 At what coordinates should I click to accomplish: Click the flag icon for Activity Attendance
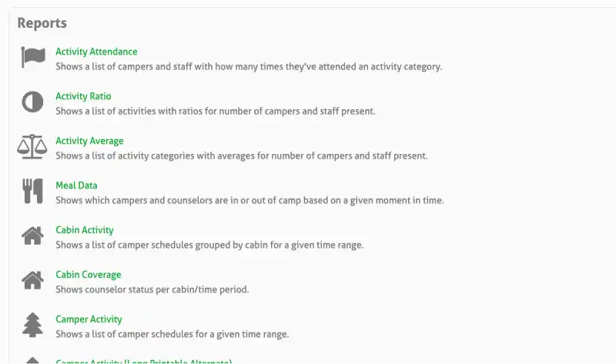pos(32,58)
